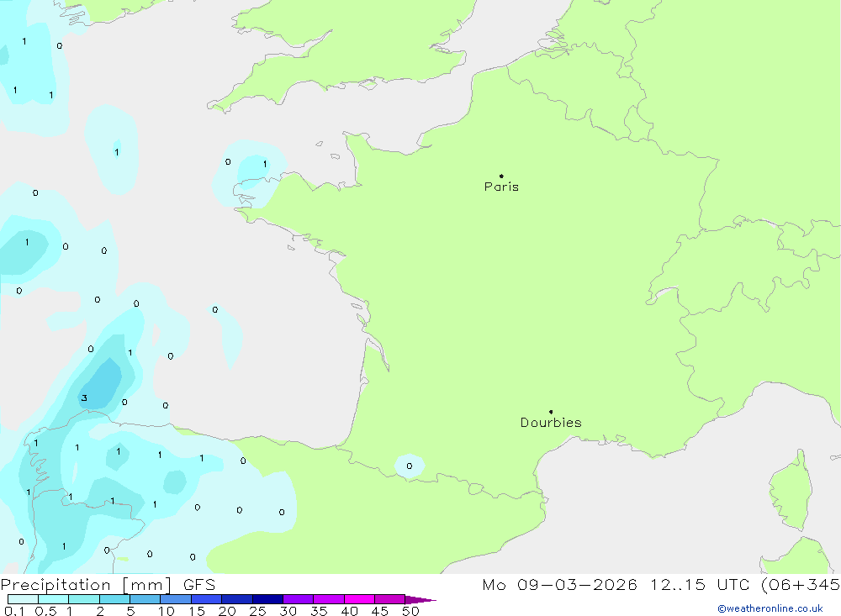
Task: Click the Paris location dot
Action: point(501,176)
